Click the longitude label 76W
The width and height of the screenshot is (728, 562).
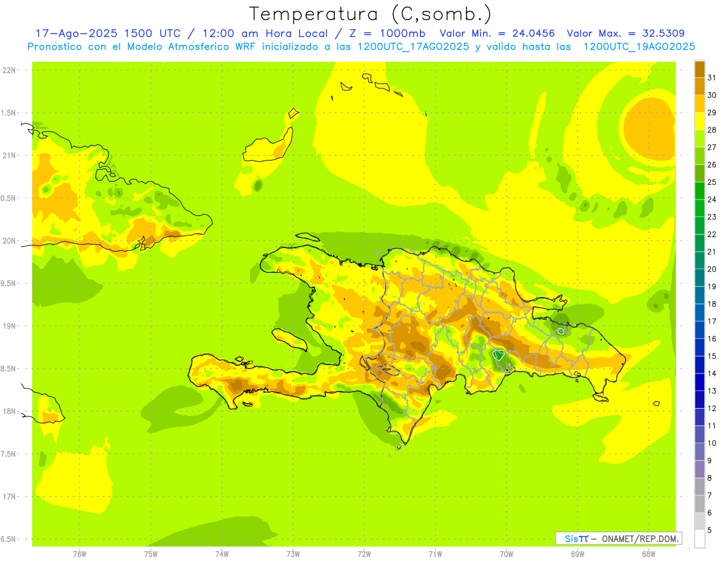[79, 554]
